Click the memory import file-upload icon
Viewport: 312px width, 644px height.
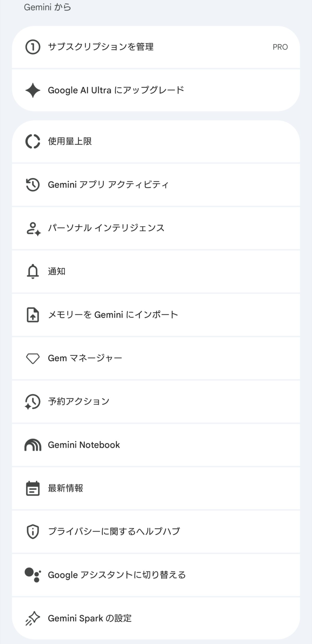coord(33,315)
